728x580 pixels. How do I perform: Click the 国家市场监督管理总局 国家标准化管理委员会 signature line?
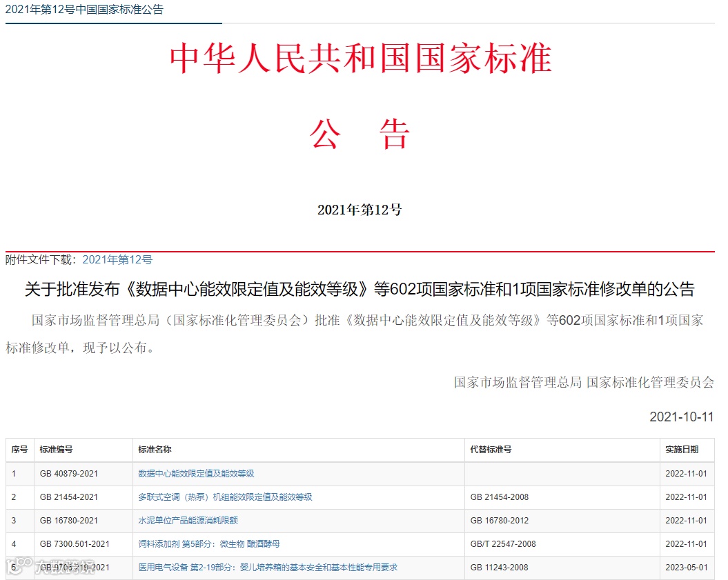click(584, 382)
